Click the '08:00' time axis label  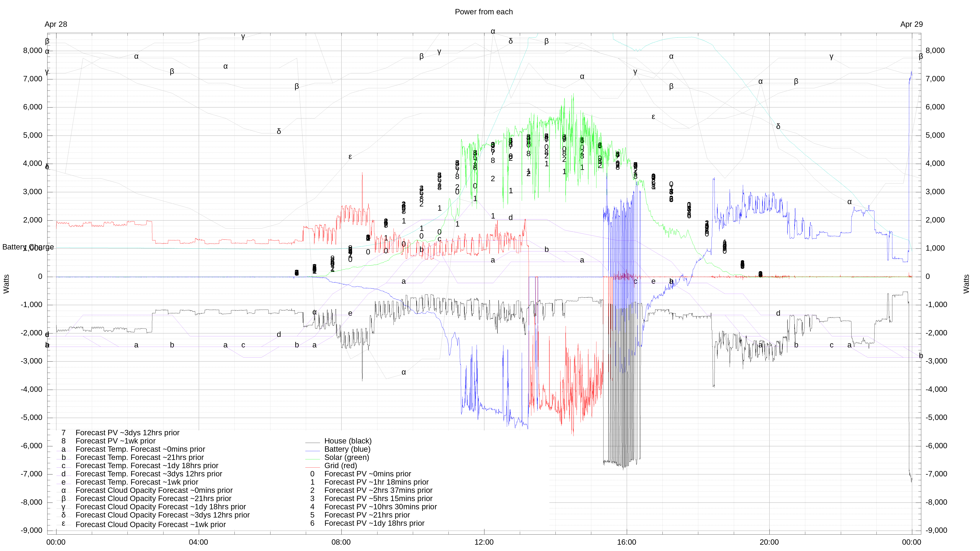pyautogui.click(x=341, y=542)
